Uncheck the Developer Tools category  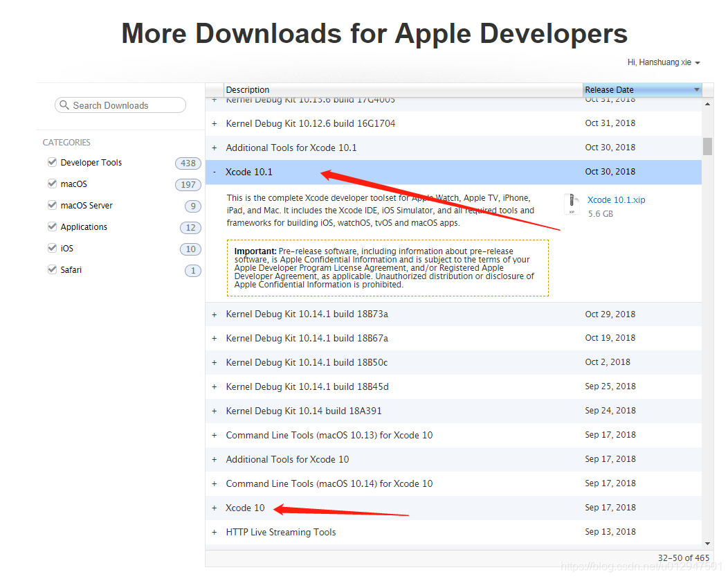(x=52, y=161)
